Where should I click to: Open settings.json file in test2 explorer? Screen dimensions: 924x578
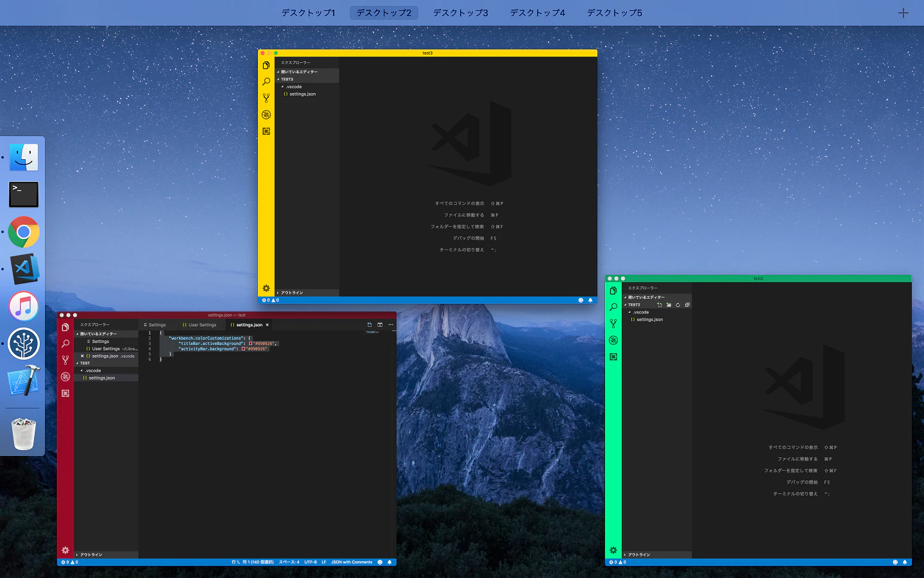657,320
